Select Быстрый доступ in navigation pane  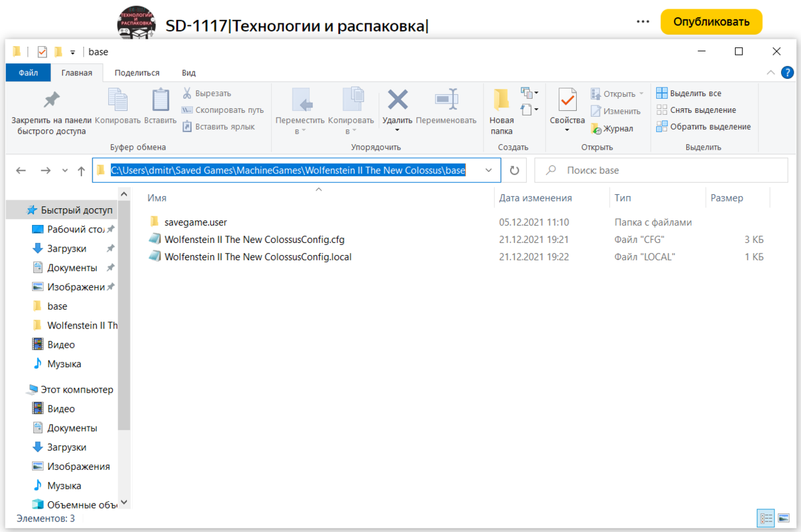[x=69, y=210]
